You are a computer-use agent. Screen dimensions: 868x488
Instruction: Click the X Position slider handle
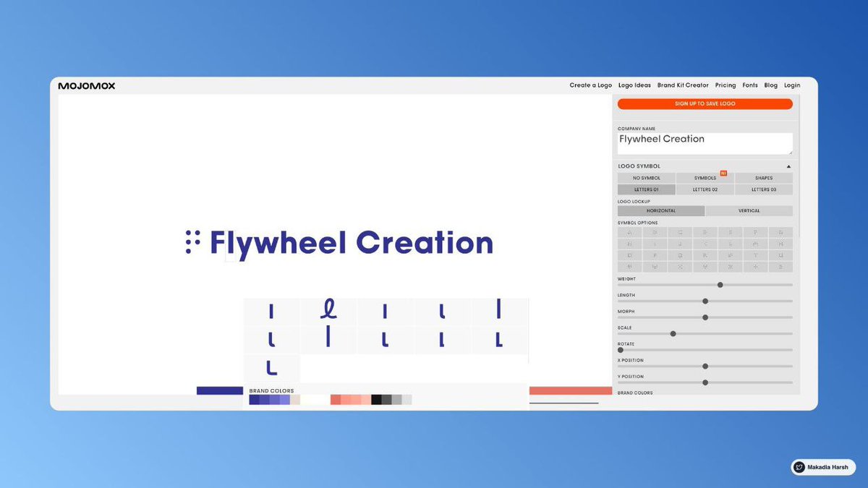point(705,366)
